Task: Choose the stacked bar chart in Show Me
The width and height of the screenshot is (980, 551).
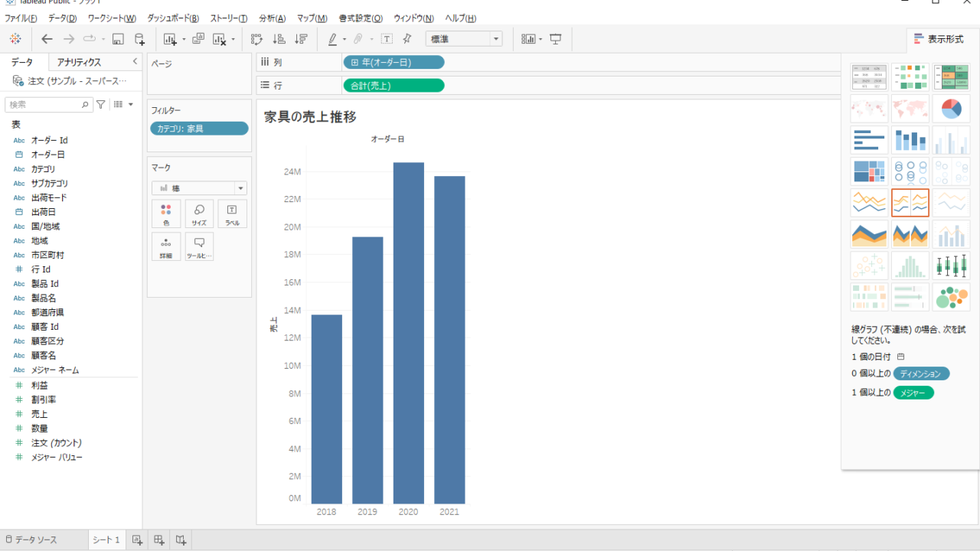Action: tap(910, 140)
